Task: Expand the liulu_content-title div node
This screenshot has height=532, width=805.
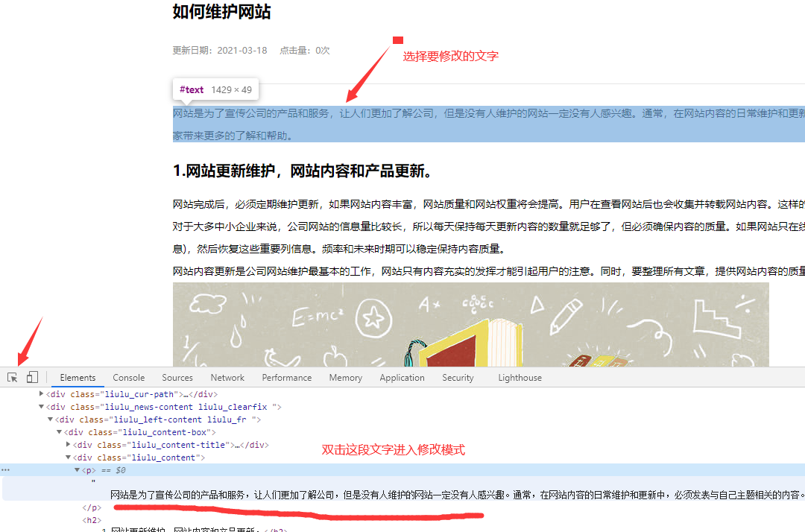Action: tap(68, 444)
